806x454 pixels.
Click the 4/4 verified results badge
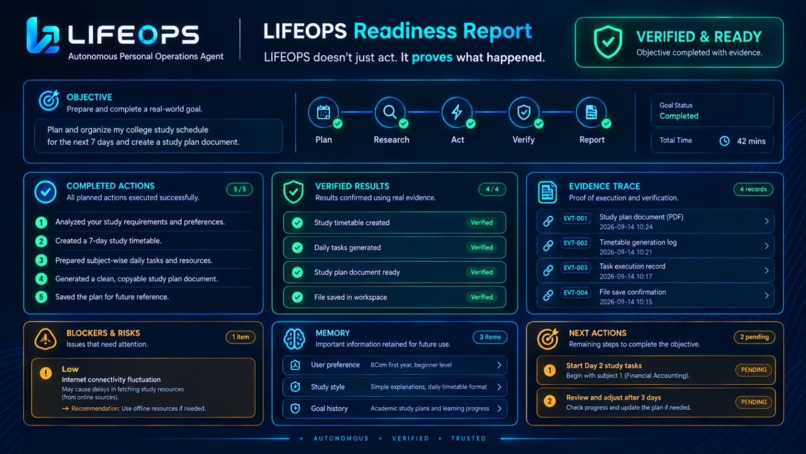[x=492, y=189]
